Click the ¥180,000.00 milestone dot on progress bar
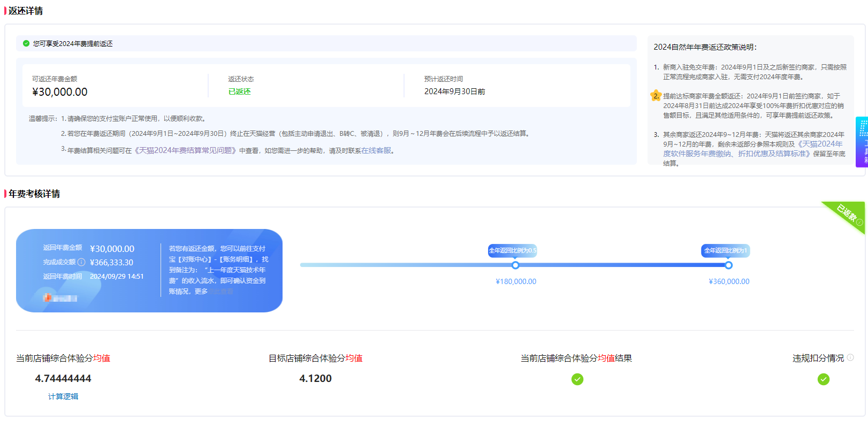Viewport: 868px width, 421px height. [x=515, y=265]
